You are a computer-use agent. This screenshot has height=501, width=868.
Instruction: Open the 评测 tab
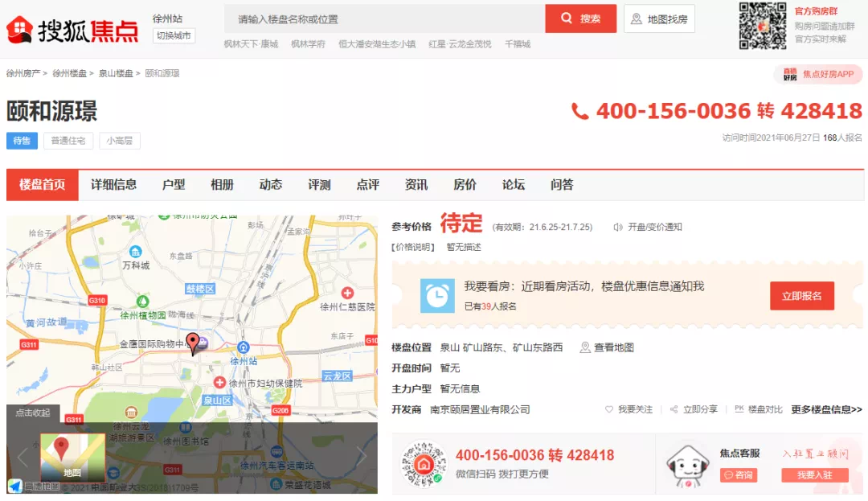click(319, 185)
